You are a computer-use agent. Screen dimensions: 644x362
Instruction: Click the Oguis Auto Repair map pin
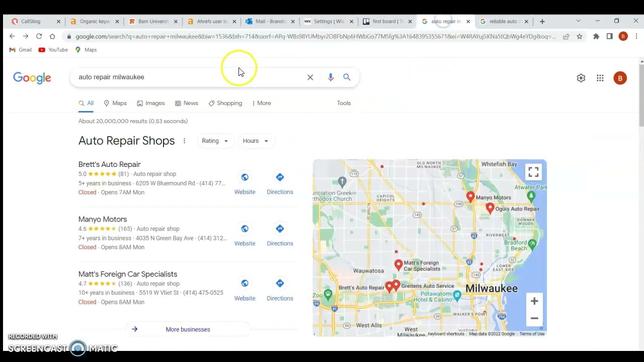490,208
